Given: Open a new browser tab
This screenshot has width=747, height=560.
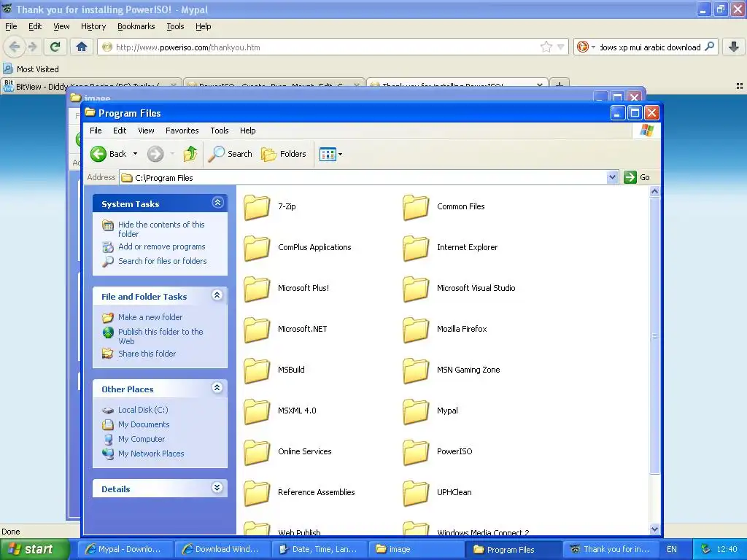Looking at the screenshot, I should (x=560, y=86).
